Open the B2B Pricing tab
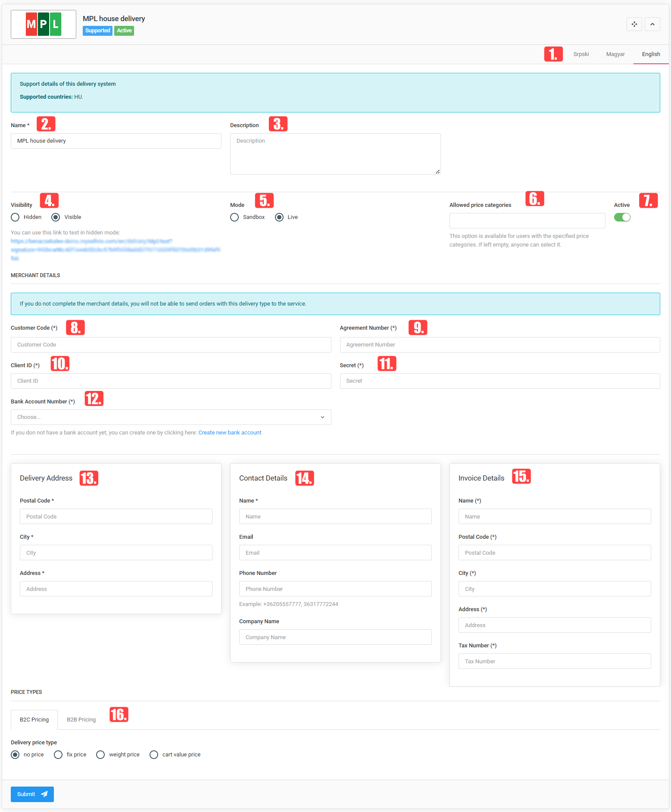Image resolution: width=671 pixels, height=812 pixels. tap(81, 720)
